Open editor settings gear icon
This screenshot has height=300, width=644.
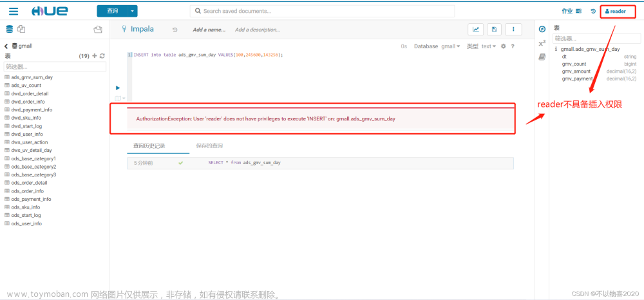[504, 46]
